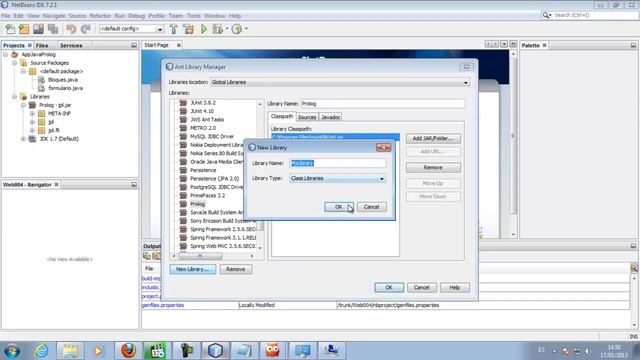Image resolution: width=640 pixels, height=360 pixels.
Task: Click the Save All toolbar icon
Action: click(x=53, y=29)
